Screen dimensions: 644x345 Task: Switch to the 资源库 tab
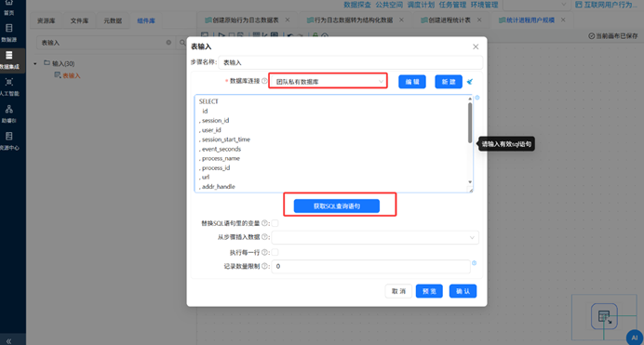(46, 20)
